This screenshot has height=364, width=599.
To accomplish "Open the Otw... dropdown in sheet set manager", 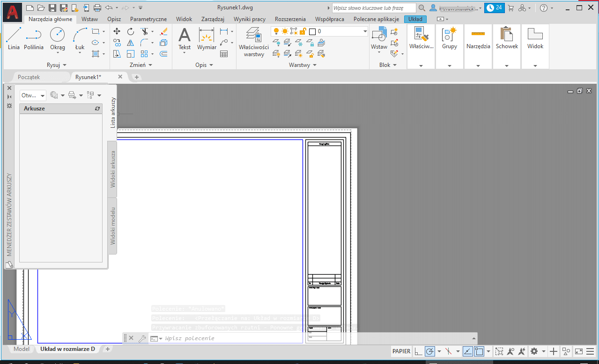I will tap(33, 95).
